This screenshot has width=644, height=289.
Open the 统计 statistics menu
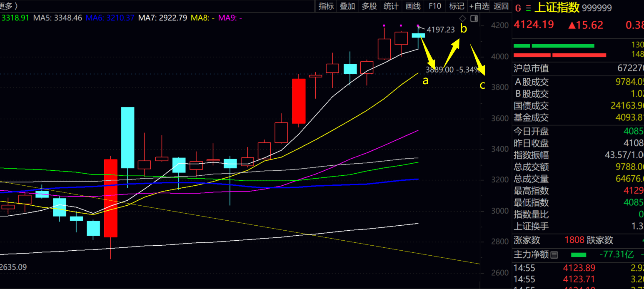[x=391, y=6]
